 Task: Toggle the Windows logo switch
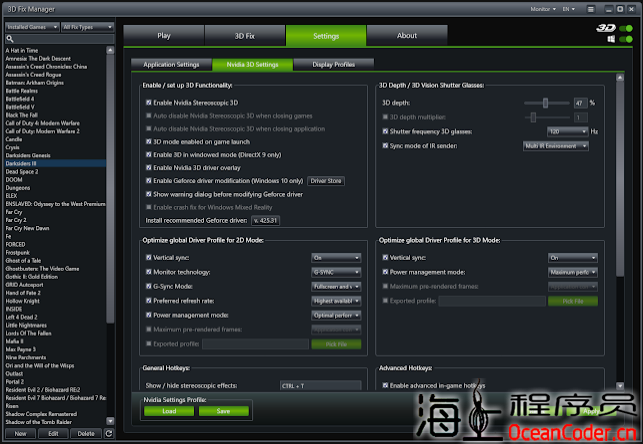coord(626,39)
